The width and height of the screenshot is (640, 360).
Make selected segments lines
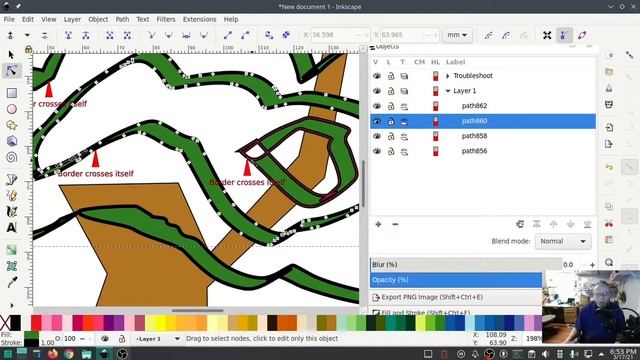tap(227, 35)
